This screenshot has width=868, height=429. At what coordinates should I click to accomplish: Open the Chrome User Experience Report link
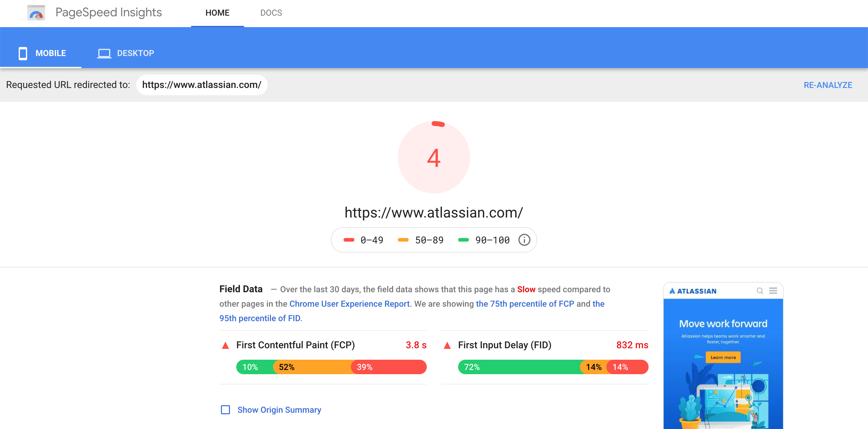[349, 304]
